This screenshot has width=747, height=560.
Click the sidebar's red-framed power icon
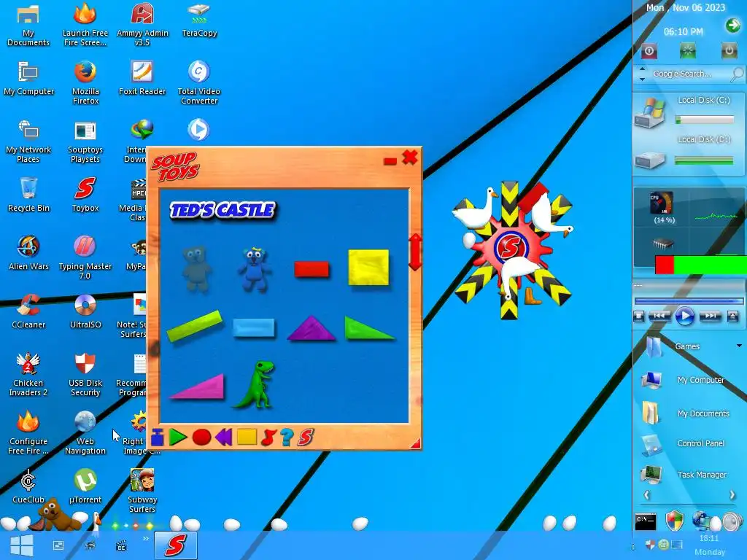click(649, 51)
